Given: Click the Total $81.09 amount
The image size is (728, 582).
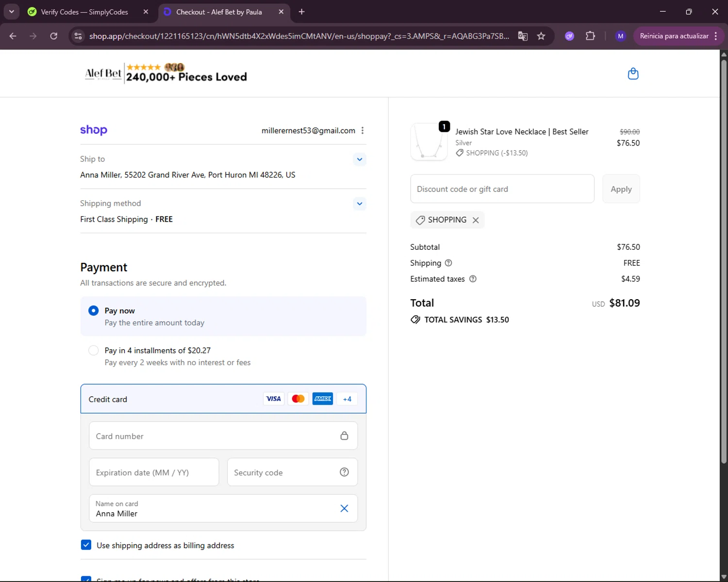Looking at the screenshot, I should 625,303.
